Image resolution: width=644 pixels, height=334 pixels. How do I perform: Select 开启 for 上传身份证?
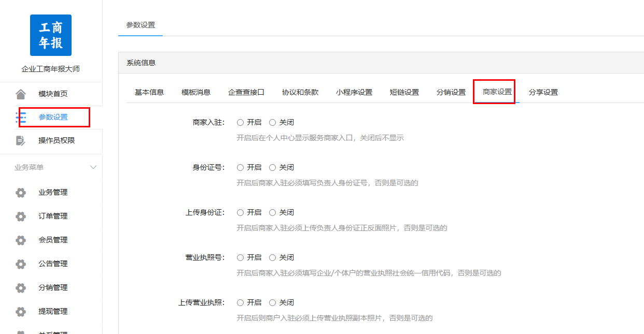(x=240, y=213)
